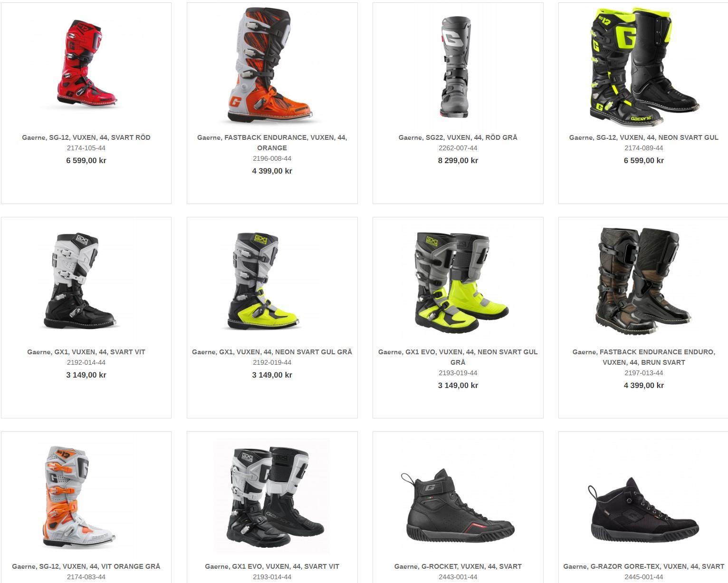Open Gaerne FASTBACK ENDURANCE ENDURO BRUN SVART title

pyautogui.click(x=644, y=357)
